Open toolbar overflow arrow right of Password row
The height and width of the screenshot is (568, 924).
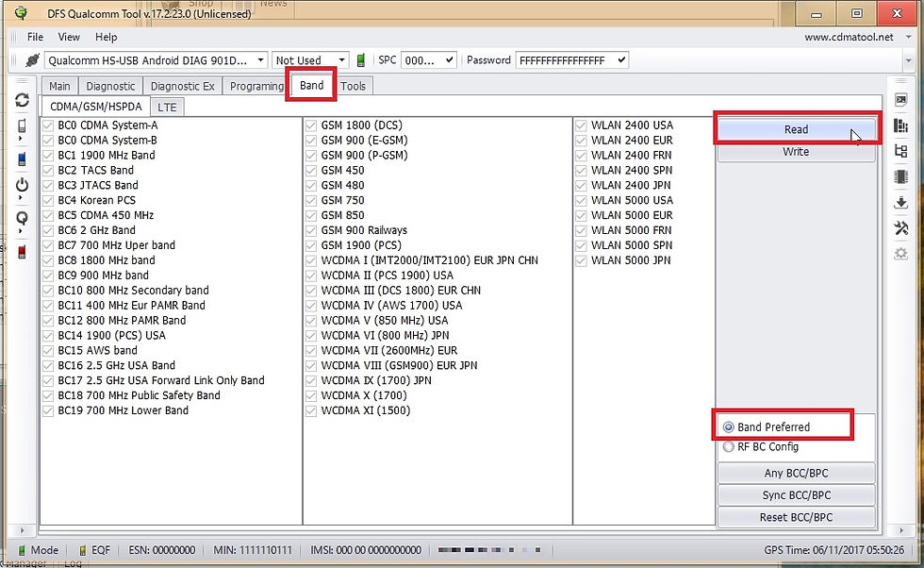coord(908,60)
